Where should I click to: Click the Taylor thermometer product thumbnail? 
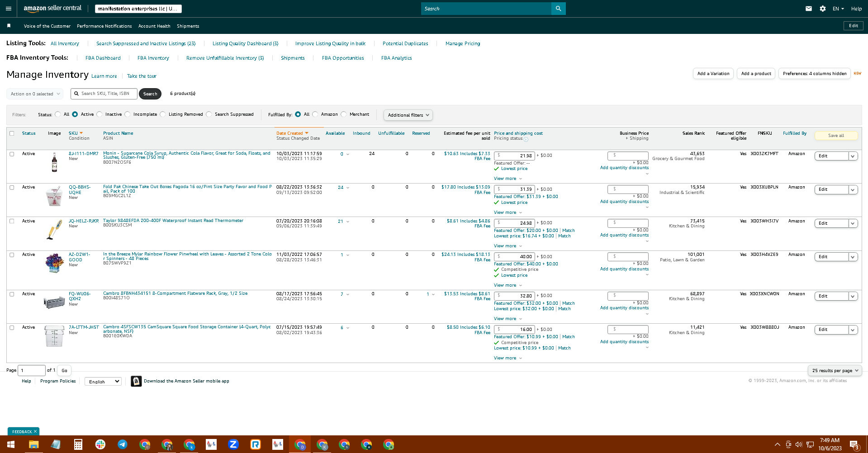tap(54, 230)
